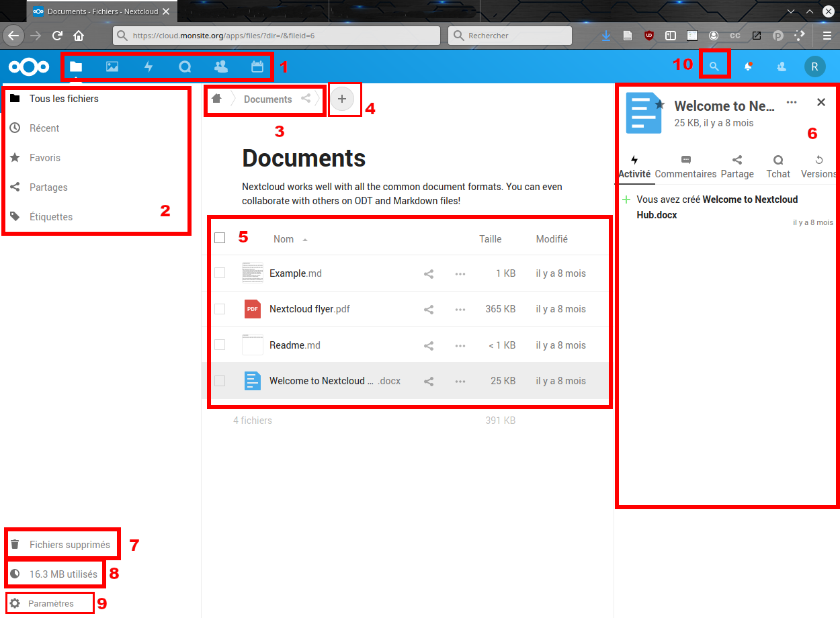This screenshot has width=840, height=618.
Task: Open the Activity lightning bolt app
Action: 149,67
